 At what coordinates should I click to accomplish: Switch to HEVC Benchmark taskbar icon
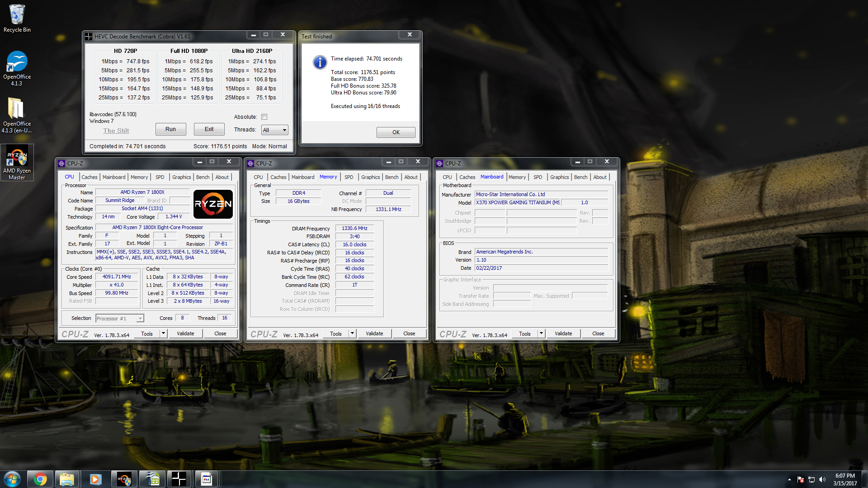click(x=179, y=479)
